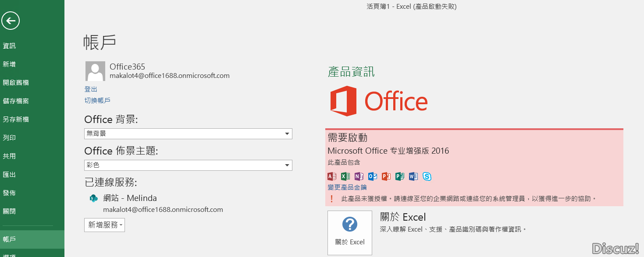Screen dimensions: 644x257
Task: Open the 資訊 menu item
Action: tap(32, 46)
